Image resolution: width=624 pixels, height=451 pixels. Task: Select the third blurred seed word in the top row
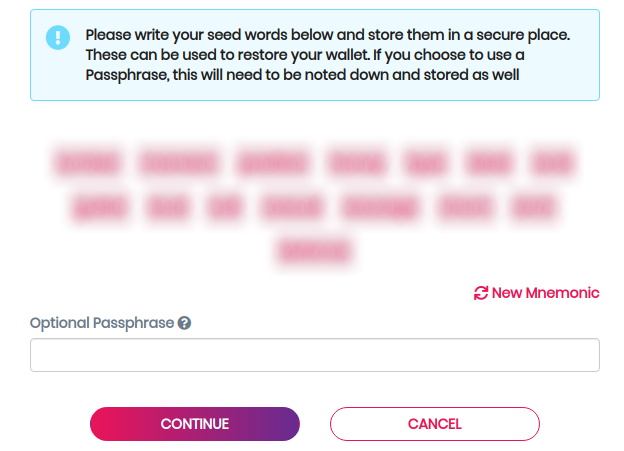tap(274, 162)
